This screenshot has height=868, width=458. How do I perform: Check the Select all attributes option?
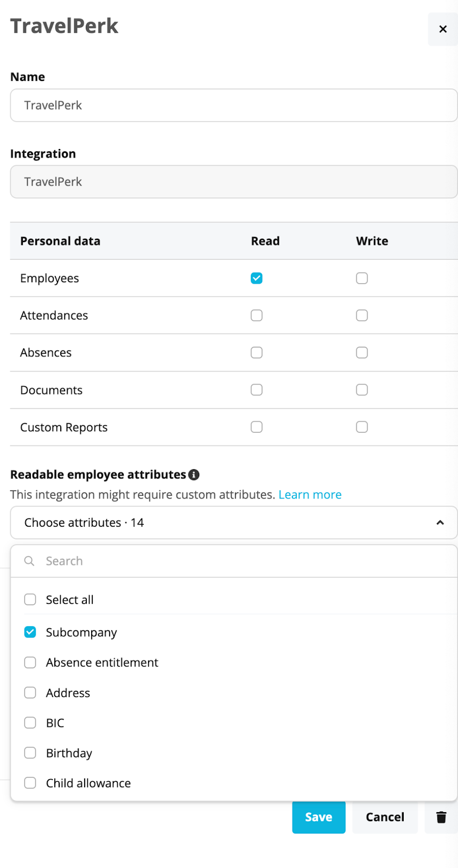coord(30,599)
